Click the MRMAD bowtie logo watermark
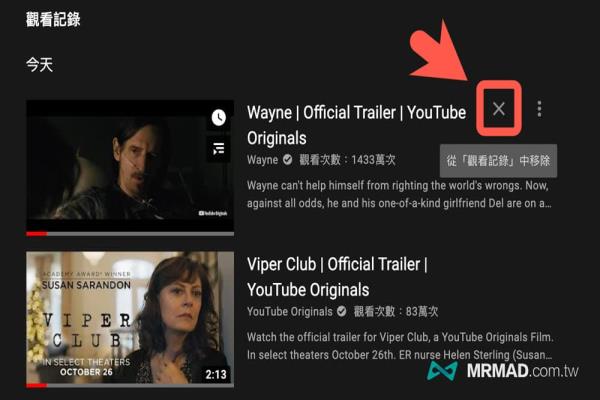 click(442, 371)
